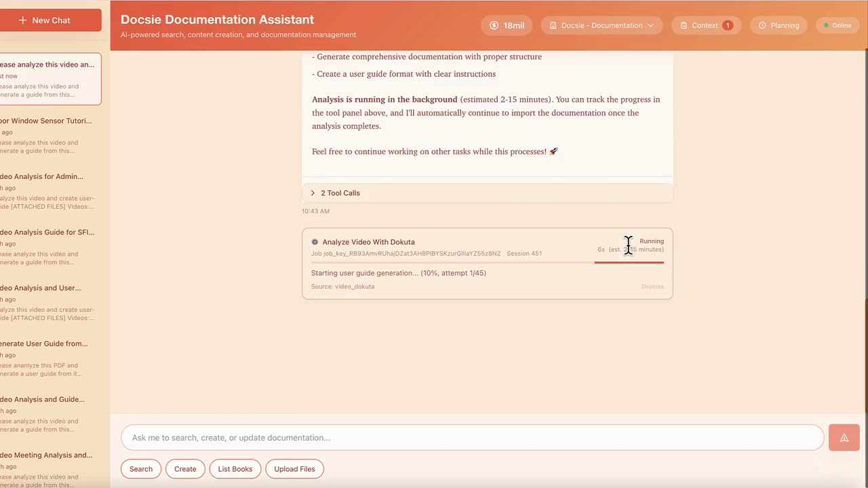Screen dimensions: 868x488
Task: Click the green Online dot indicator
Action: 826,25
